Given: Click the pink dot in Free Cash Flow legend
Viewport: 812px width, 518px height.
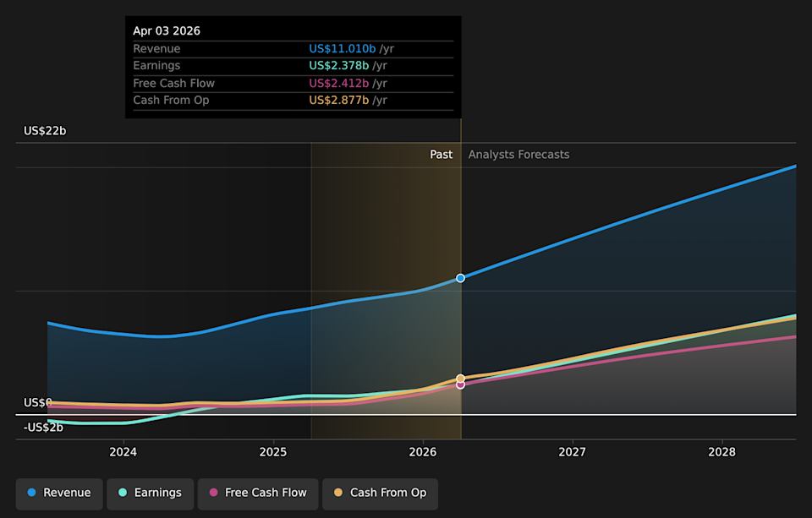Looking at the screenshot, I should (213, 493).
